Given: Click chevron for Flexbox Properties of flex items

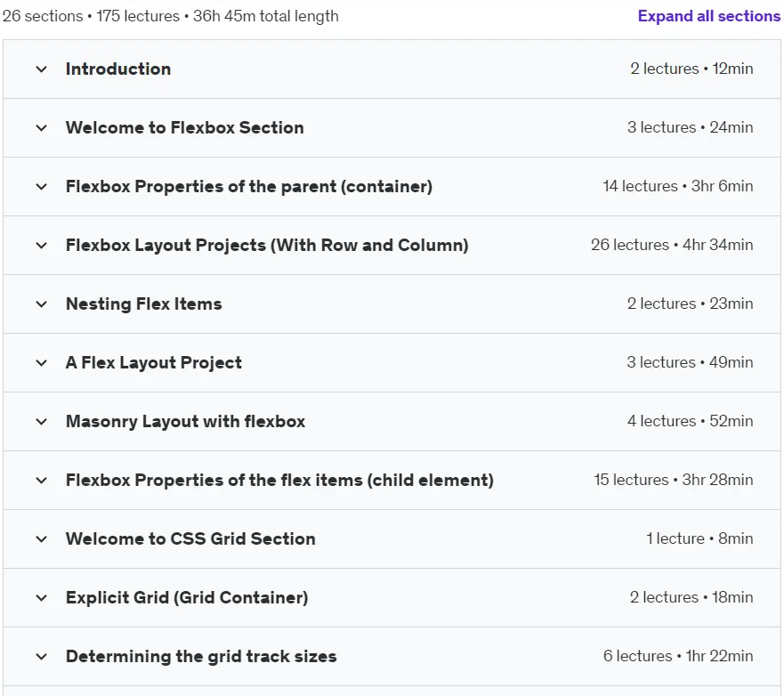Looking at the screenshot, I should point(42,481).
